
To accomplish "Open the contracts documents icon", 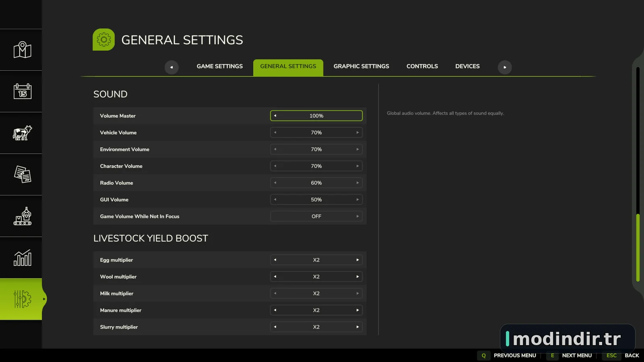I will [23, 175].
